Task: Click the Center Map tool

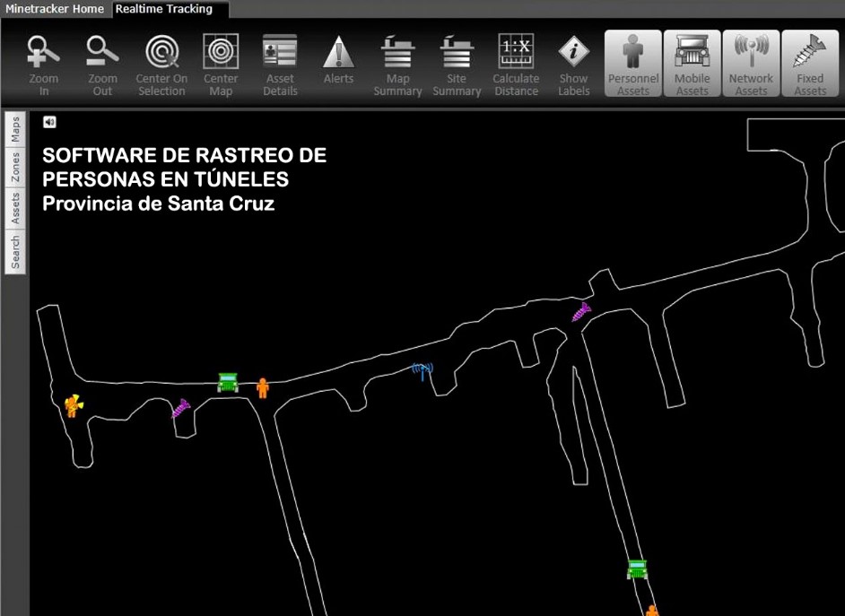Action: [x=221, y=65]
